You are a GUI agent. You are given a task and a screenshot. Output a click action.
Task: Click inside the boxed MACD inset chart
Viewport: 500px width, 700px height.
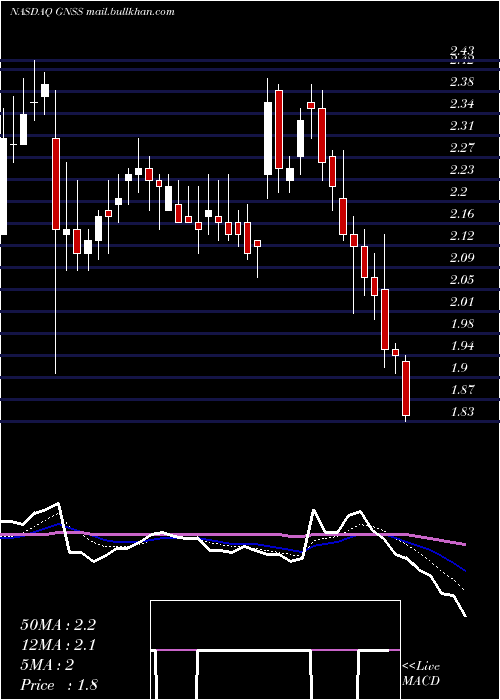pyautogui.click(x=275, y=650)
